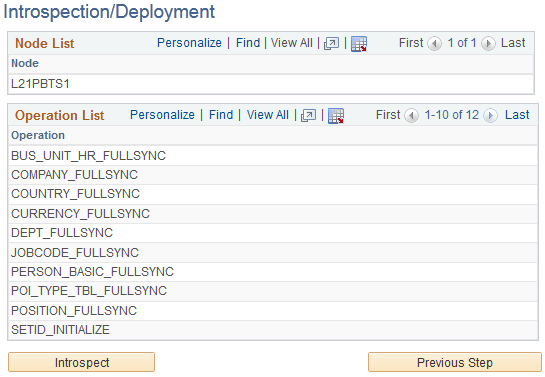Select POSITION_FULLSYNC operation row
Viewport: 545px width, 377px height.
tap(273, 311)
